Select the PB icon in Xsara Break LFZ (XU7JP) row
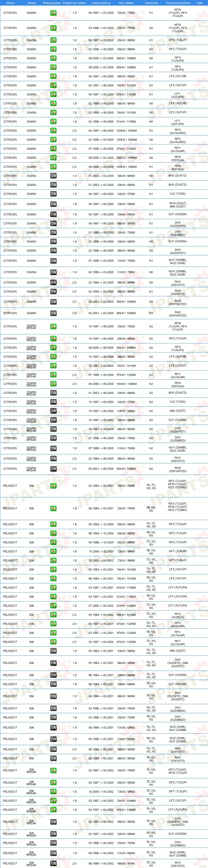 pyautogui.click(x=53, y=366)
